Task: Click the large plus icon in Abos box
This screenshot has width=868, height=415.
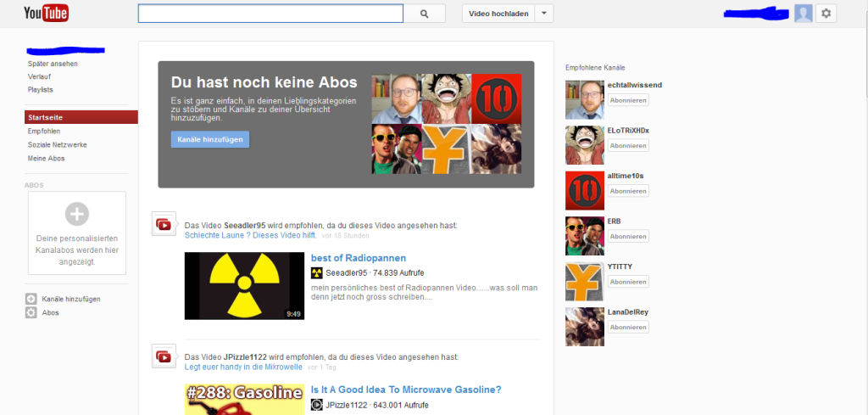Action: pos(76,213)
